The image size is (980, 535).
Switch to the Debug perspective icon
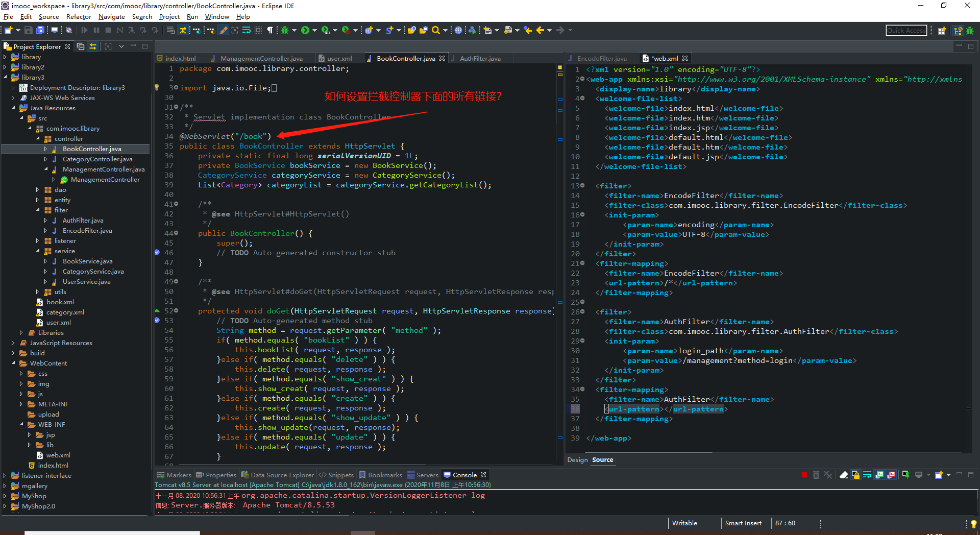[970, 31]
